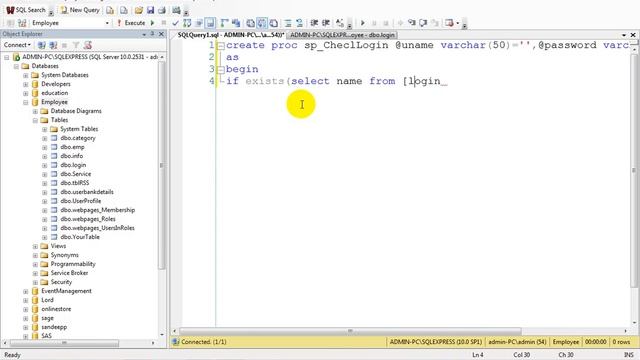Collapse the Employee database node

point(26,102)
